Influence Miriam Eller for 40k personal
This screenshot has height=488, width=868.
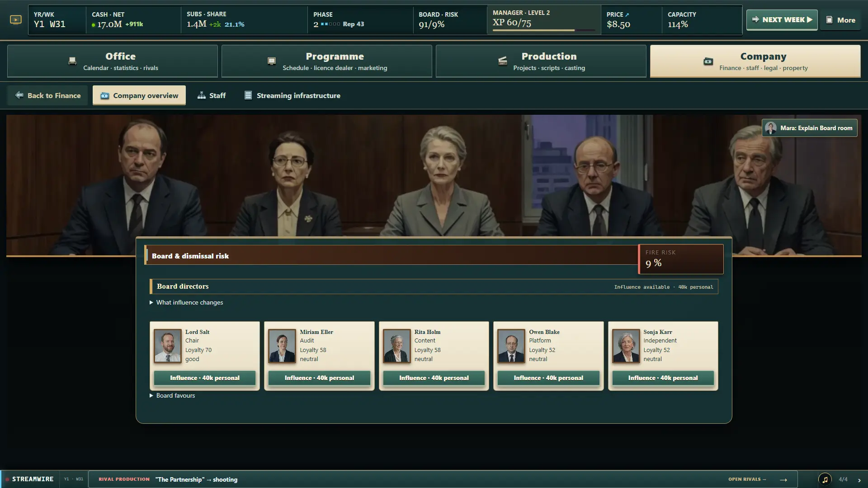tap(319, 378)
